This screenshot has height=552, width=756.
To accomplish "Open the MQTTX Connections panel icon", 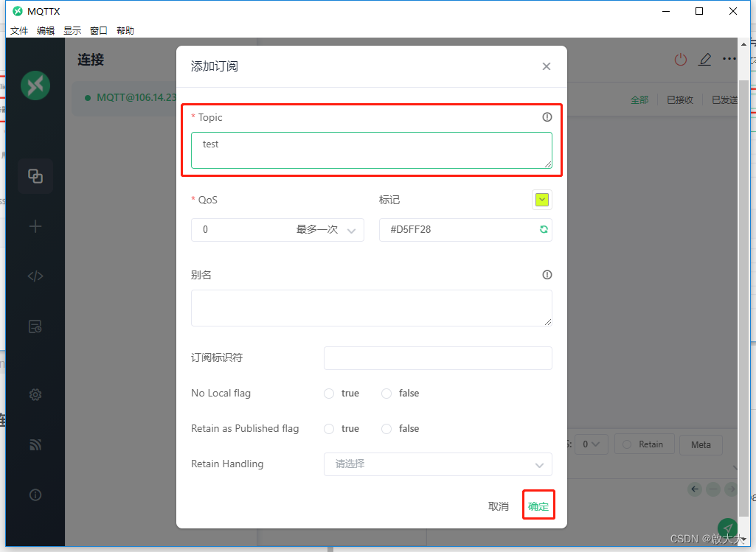I will 35,176.
